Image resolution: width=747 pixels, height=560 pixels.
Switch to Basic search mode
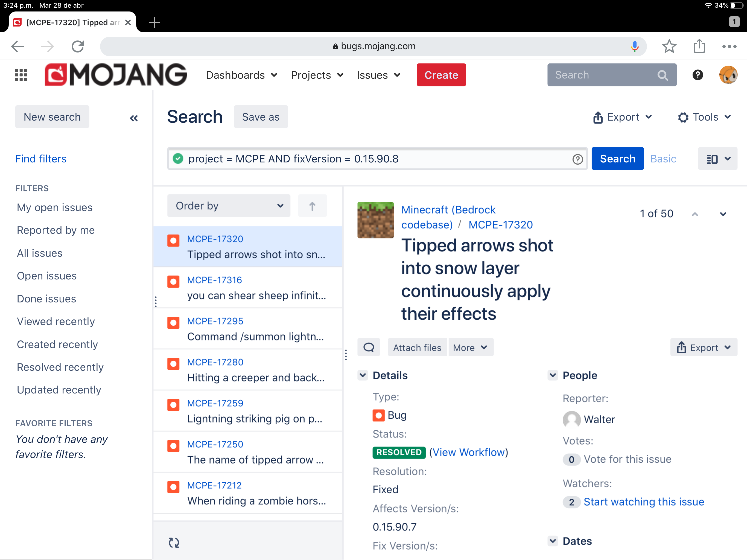click(663, 159)
